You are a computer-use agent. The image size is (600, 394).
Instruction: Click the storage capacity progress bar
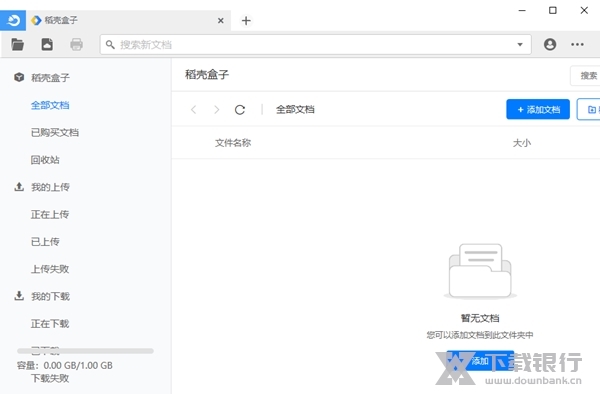[x=85, y=351]
